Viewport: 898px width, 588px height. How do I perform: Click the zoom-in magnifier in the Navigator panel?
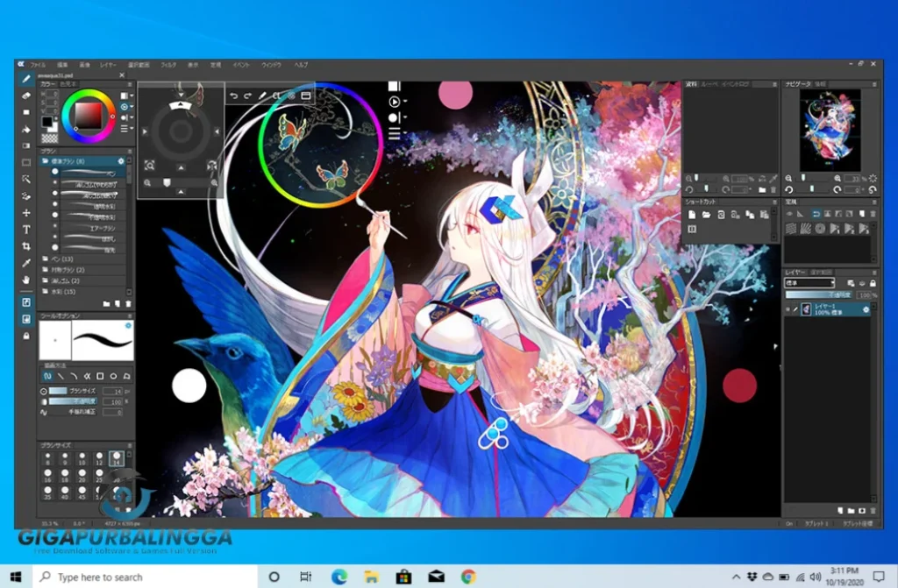(x=837, y=178)
